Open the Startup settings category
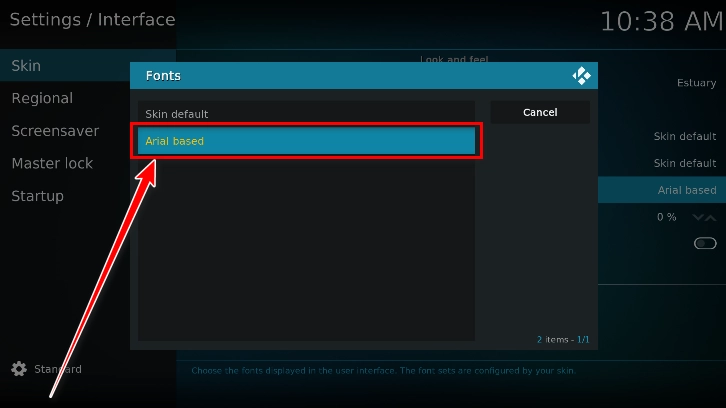The image size is (726, 408). tap(37, 196)
